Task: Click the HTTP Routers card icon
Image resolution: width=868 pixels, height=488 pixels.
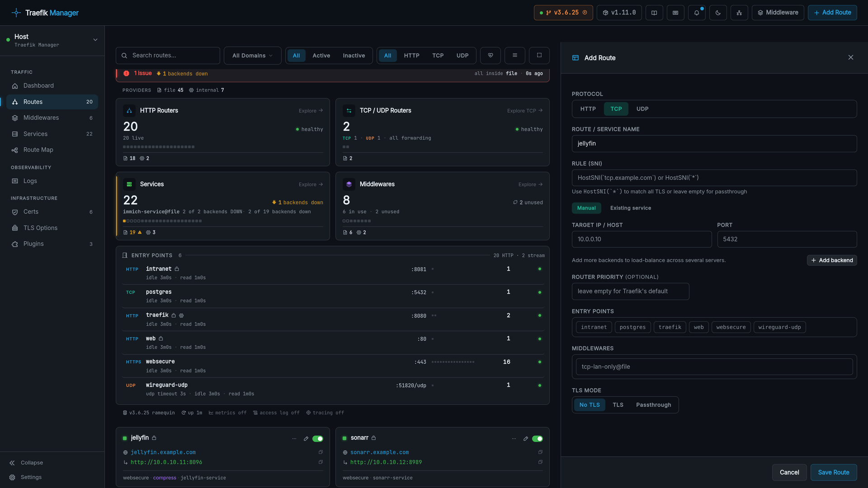Action: (x=129, y=111)
